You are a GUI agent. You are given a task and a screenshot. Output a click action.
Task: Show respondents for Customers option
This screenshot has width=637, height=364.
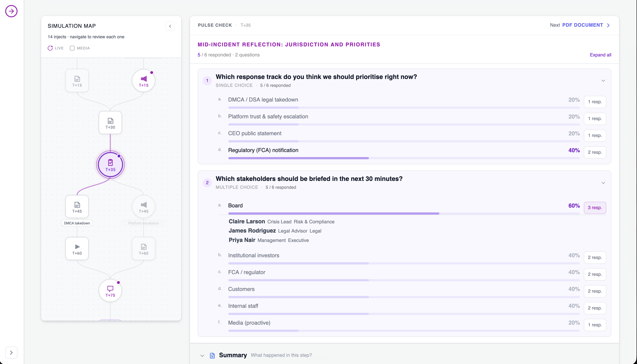595,291
